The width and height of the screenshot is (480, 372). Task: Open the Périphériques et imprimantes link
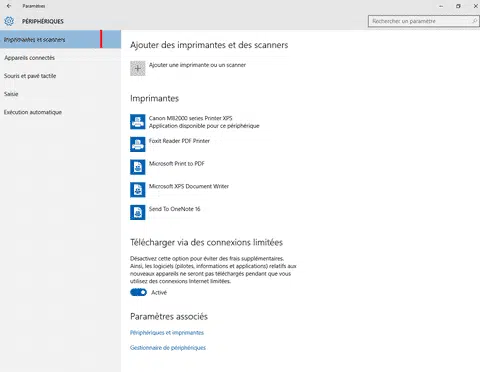[x=167, y=333]
